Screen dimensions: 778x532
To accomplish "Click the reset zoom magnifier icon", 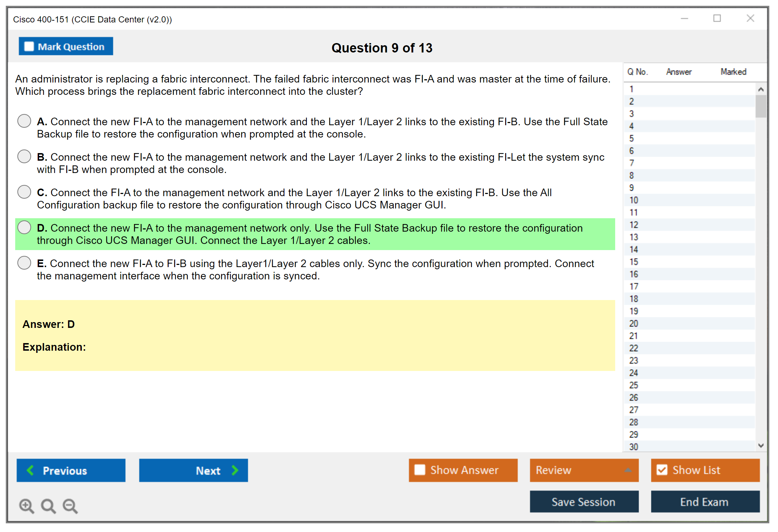I will pos(48,506).
